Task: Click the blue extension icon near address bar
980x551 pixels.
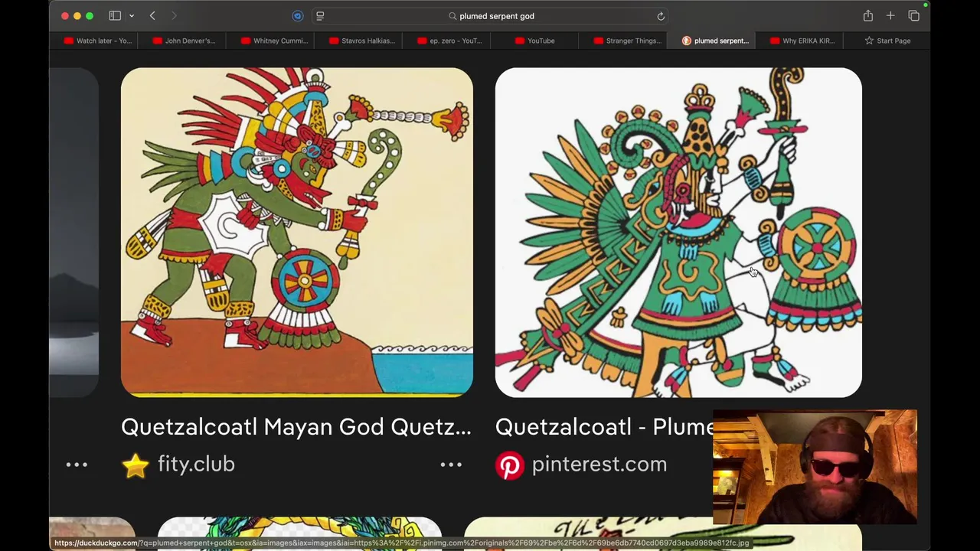Action: tap(298, 15)
